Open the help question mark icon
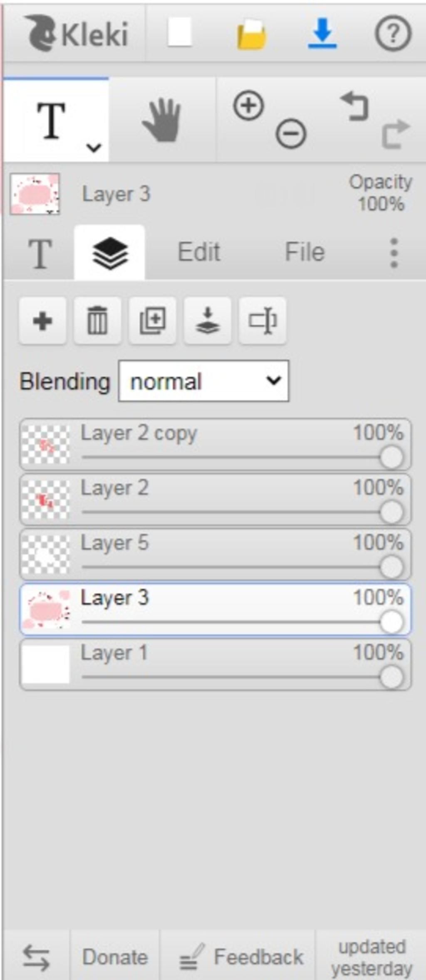This screenshot has width=426, height=980. (393, 33)
